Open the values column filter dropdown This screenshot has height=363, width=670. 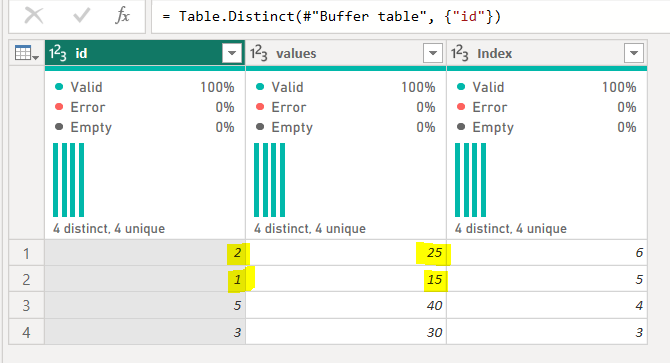coord(433,53)
